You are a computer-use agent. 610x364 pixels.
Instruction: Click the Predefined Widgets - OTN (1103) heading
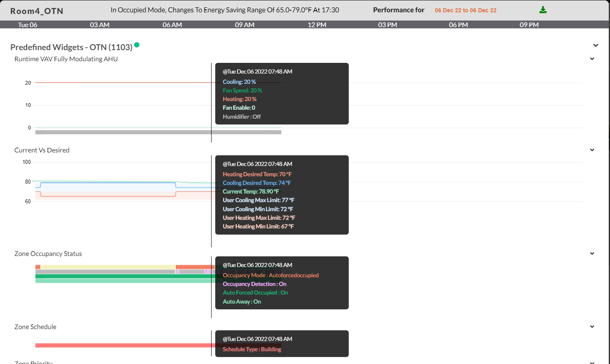point(71,47)
